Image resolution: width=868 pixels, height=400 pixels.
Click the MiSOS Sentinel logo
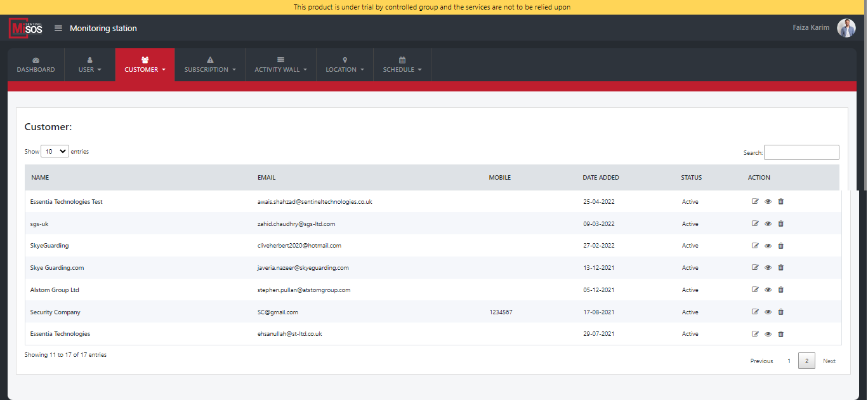pyautogui.click(x=26, y=29)
